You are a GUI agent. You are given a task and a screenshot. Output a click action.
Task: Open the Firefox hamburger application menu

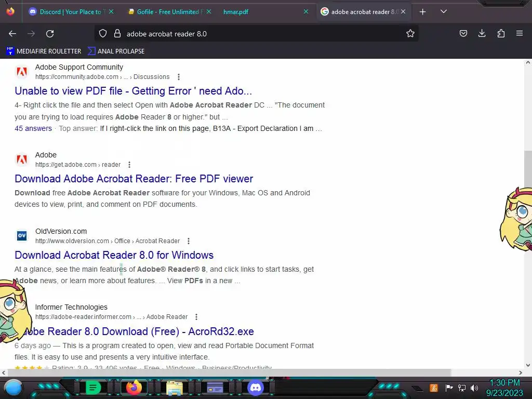[x=520, y=33]
